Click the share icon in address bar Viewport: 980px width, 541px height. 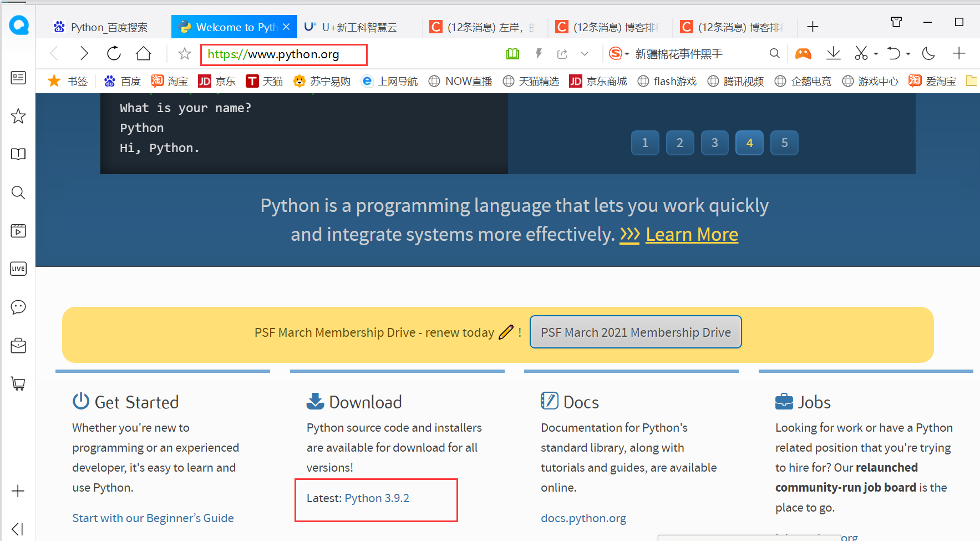coord(562,54)
